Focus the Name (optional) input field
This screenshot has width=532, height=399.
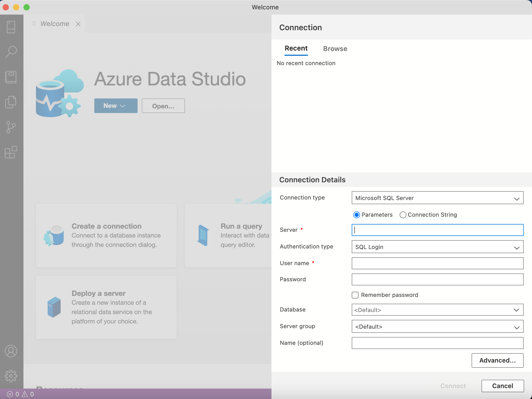pyautogui.click(x=437, y=343)
